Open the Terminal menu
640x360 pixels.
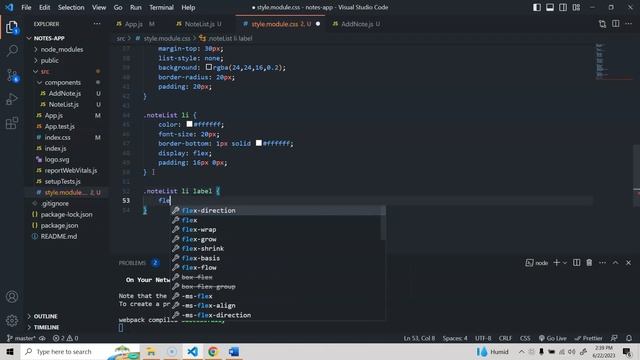click(161, 7)
